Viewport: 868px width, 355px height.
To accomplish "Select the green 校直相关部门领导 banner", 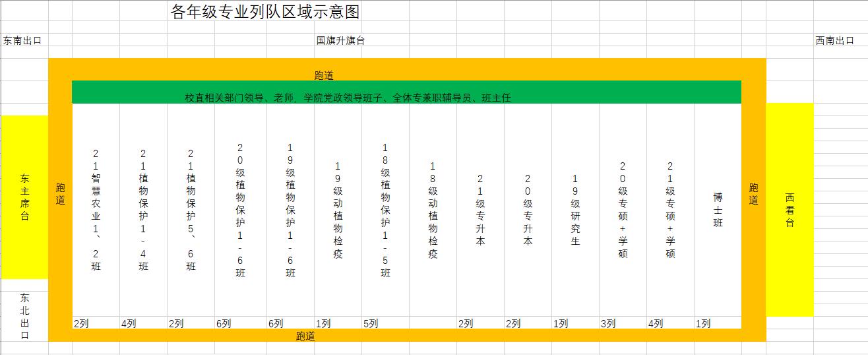I will pos(348,98).
